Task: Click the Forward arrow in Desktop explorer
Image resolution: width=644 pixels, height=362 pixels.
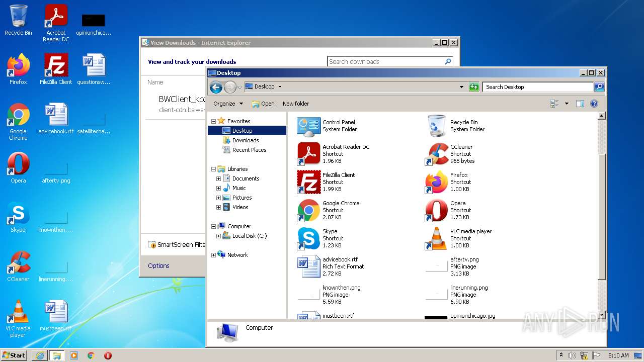Action: (x=230, y=87)
